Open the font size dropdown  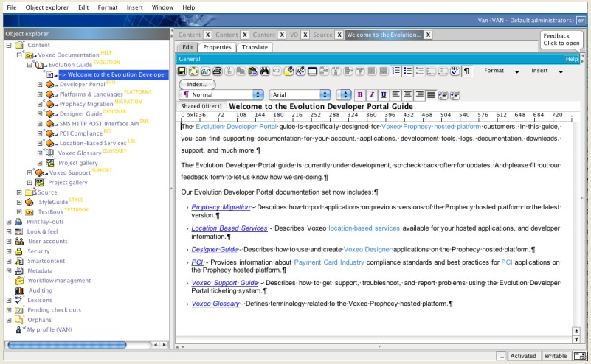[x=343, y=95]
